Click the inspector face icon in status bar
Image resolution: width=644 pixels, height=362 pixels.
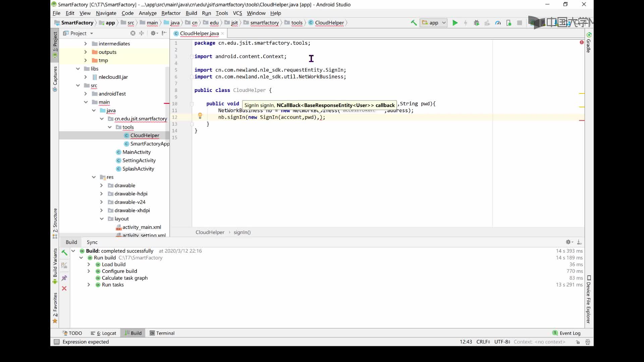point(588,342)
